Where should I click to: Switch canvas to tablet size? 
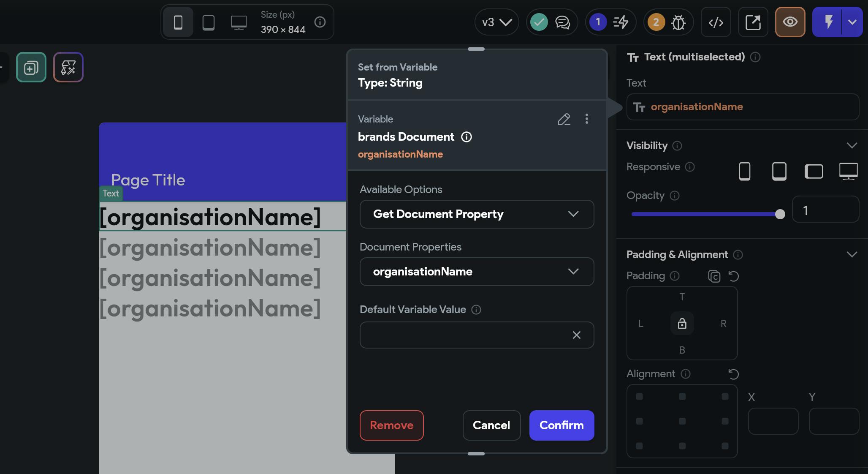pos(209,22)
